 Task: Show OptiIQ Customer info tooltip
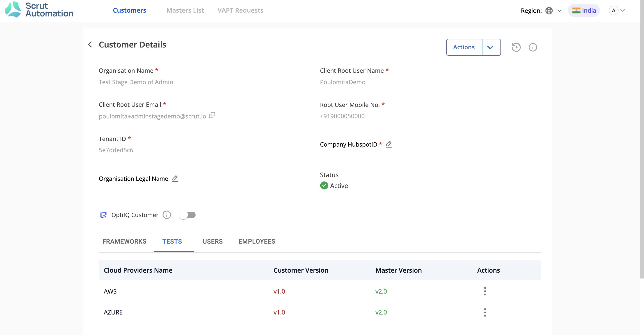[x=167, y=215]
